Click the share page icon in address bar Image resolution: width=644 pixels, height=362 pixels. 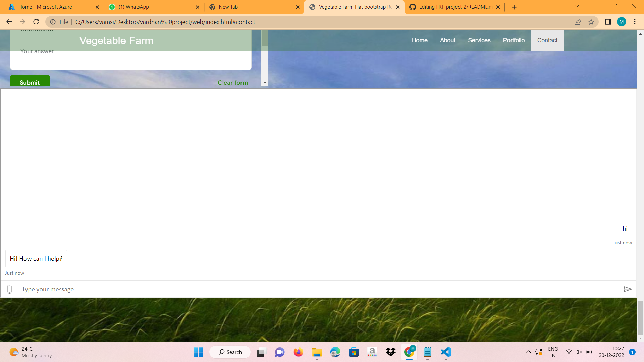[578, 22]
